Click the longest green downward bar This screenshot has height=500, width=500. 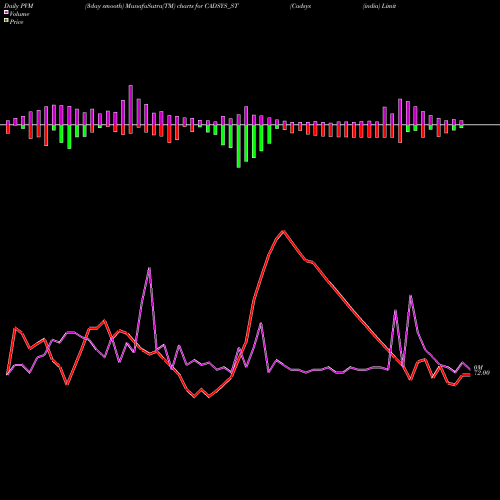pyautogui.click(x=239, y=146)
